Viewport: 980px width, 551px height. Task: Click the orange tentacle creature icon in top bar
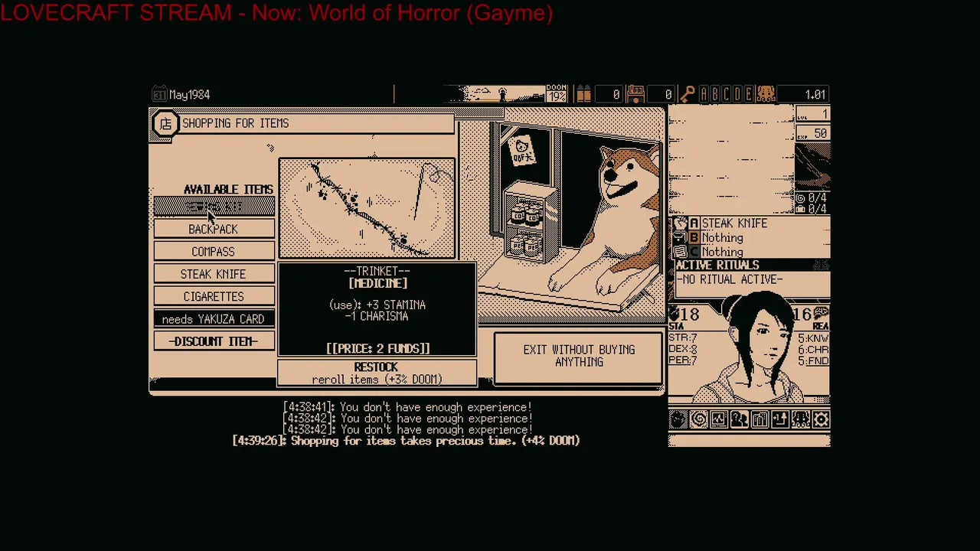click(x=766, y=94)
